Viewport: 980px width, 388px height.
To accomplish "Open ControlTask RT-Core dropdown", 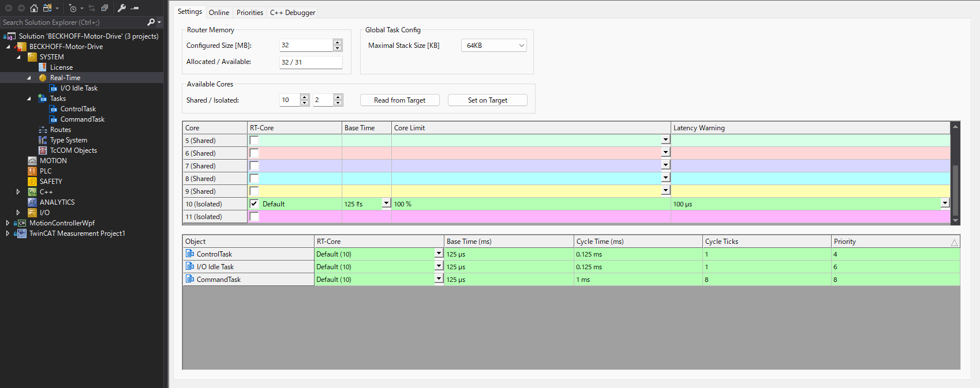I will pos(439,254).
